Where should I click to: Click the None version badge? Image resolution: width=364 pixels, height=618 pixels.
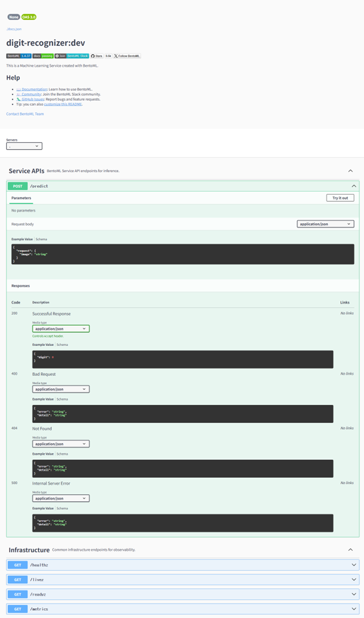click(14, 17)
